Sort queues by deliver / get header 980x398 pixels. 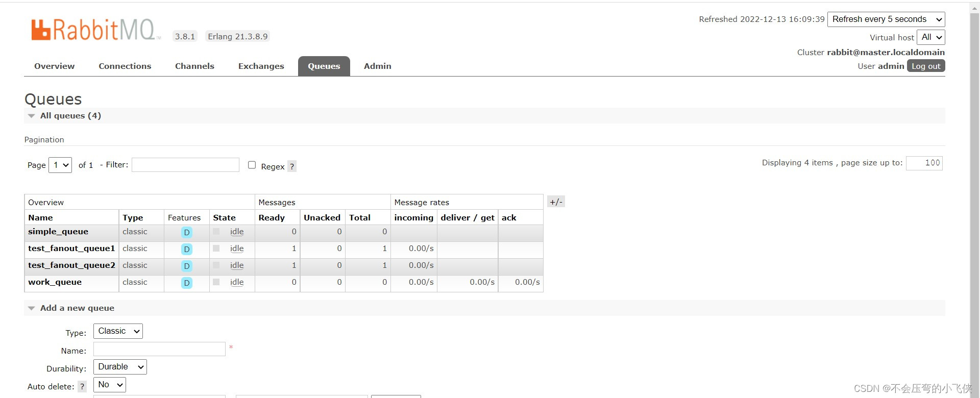point(468,218)
